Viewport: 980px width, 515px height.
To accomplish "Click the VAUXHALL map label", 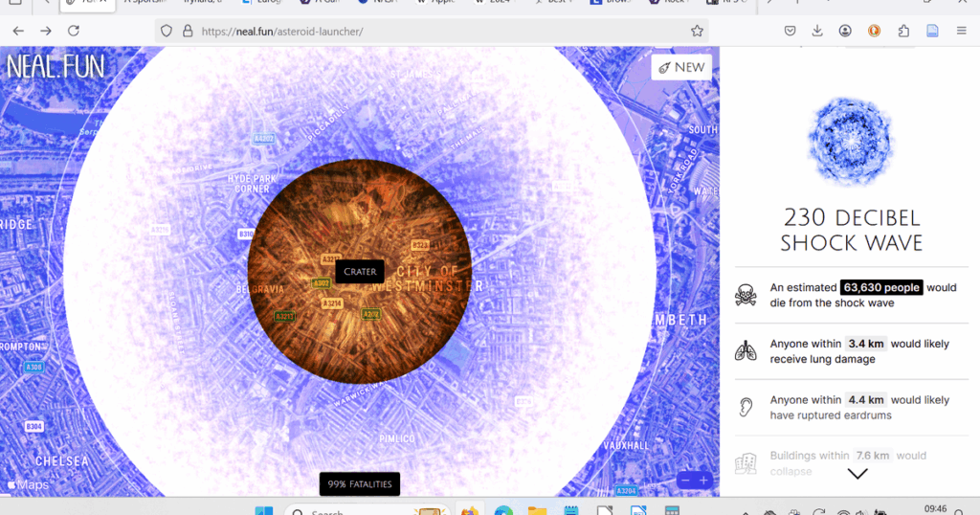I will pos(626,446).
